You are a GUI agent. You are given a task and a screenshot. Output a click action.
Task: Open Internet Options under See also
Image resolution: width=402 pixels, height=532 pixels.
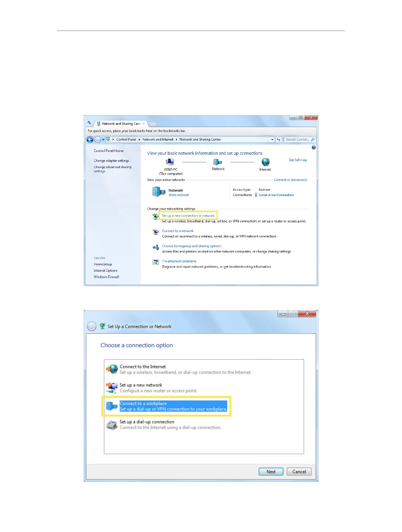coord(106,271)
